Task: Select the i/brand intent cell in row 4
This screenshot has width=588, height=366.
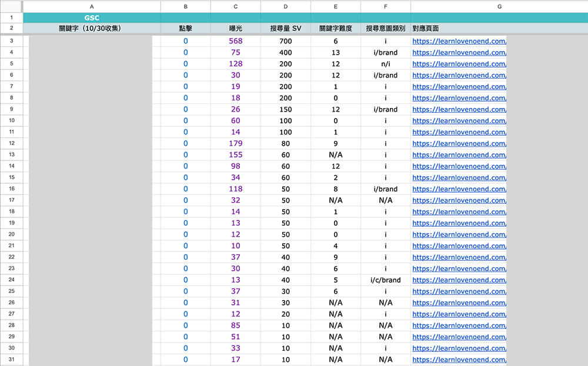Action: (386, 52)
